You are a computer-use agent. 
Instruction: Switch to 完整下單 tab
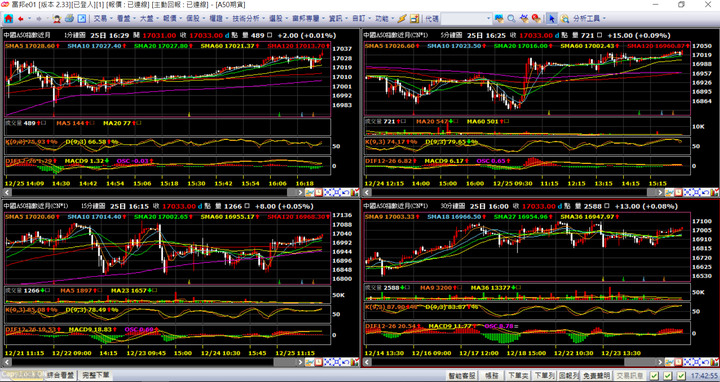(96, 375)
